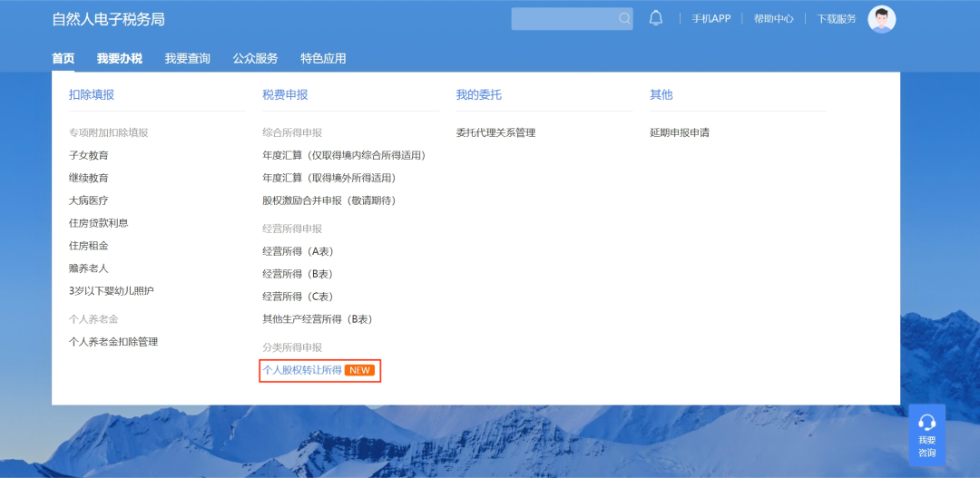980x478 pixels.
Task: Go to 特色应用 tab
Action: tap(323, 59)
